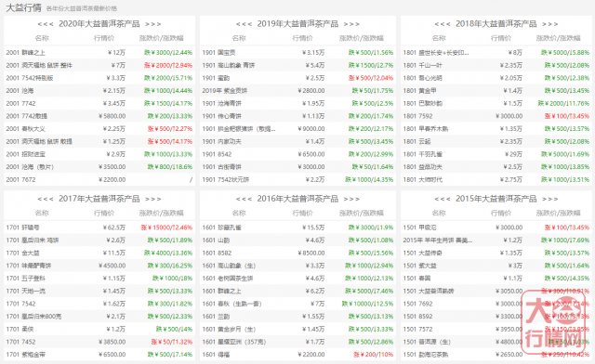Screen dimensions: 595x364
Task: Click the ¥15.5万 price cell
Action: (x=313, y=227)
